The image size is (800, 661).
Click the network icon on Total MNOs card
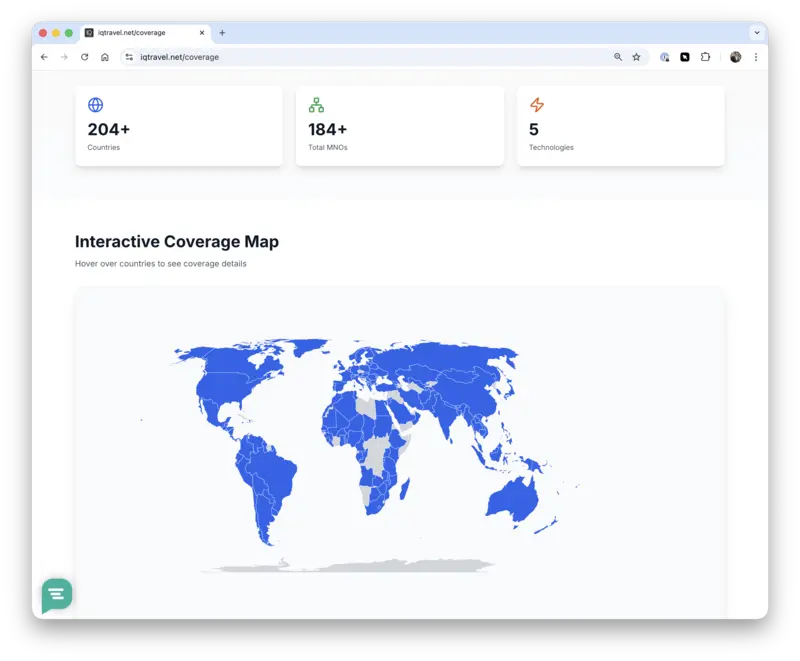(x=316, y=103)
